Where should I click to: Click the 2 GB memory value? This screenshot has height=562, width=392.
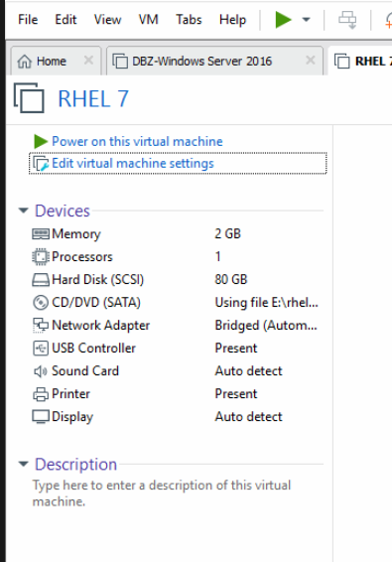[x=228, y=234]
